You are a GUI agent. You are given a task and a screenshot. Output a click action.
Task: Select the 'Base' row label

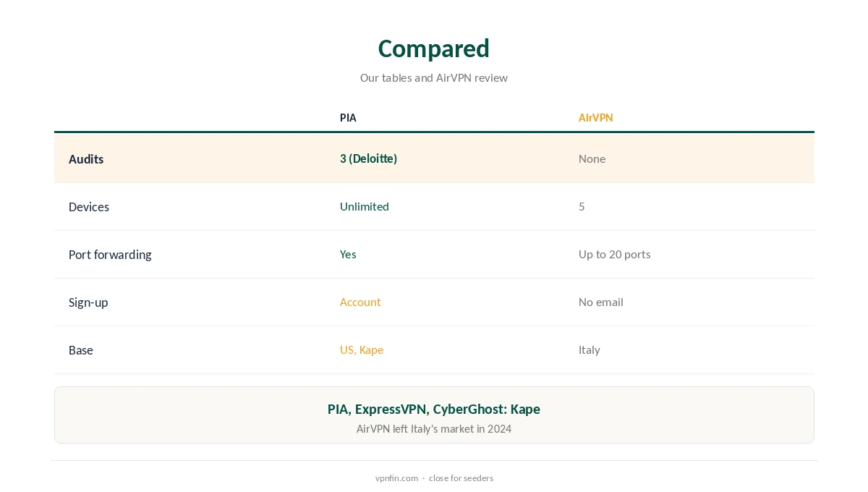click(x=81, y=350)
